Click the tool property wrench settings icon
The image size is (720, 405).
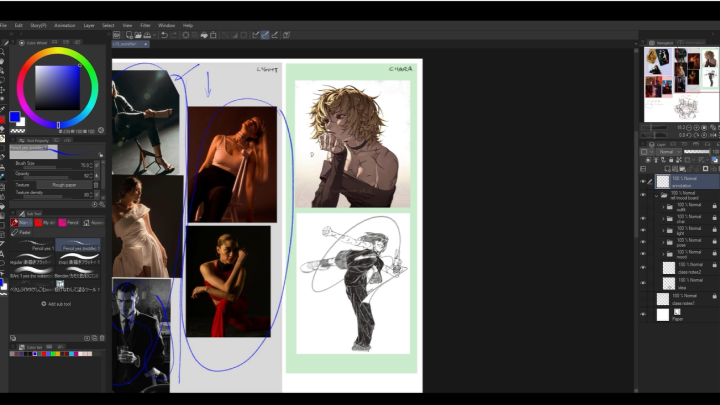click(102, 204)
